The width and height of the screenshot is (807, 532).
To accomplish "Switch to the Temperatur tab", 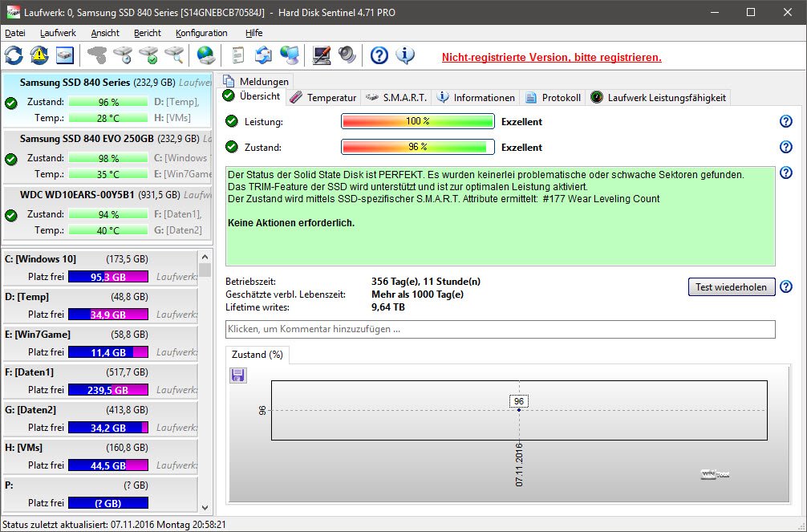I will (x=322, y=97).
